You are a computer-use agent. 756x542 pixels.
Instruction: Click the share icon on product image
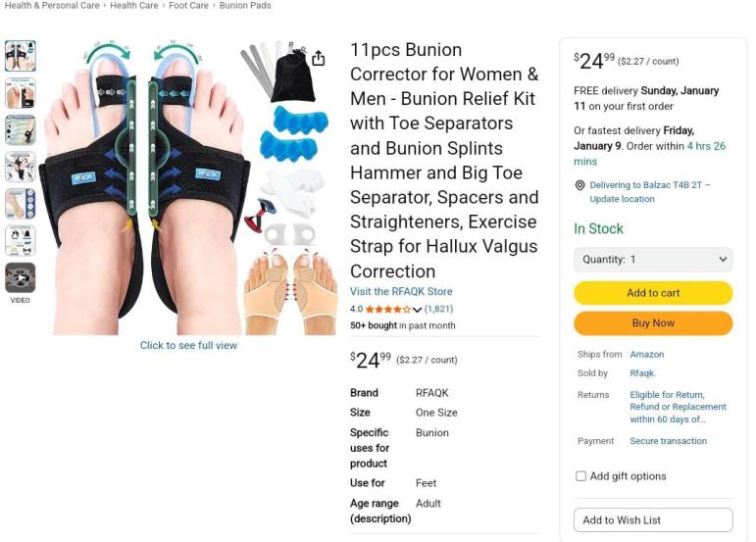click(x=319, y=58)
